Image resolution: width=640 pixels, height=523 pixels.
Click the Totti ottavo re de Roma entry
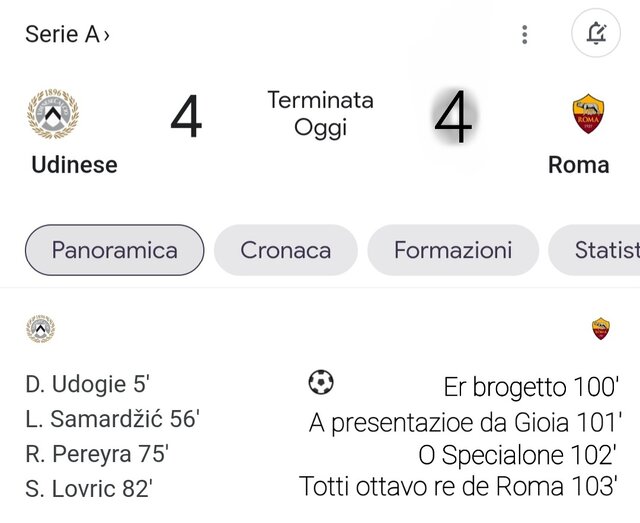pyautogui.click(x=458, y=486)
